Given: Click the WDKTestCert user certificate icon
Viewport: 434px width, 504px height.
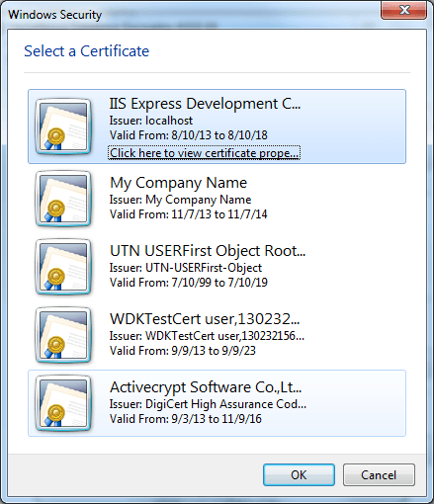Looking at the screenshot, I should pos(63,335).
